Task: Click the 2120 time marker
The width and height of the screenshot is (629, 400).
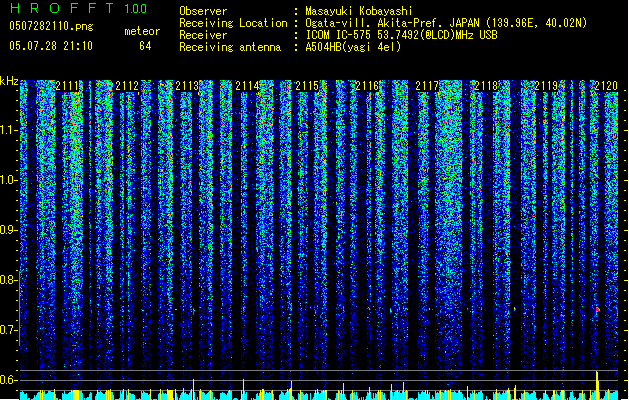Action: tap(606, 86)
